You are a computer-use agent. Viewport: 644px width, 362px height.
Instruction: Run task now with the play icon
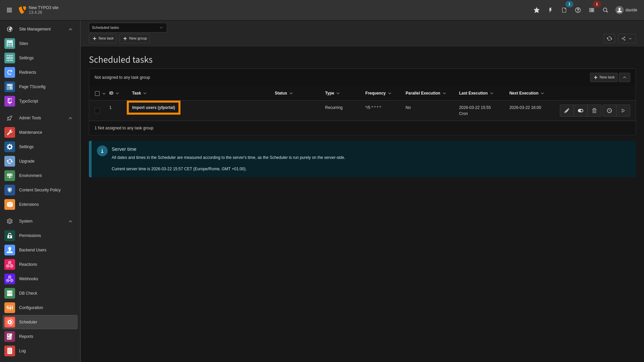click(623, 111)
